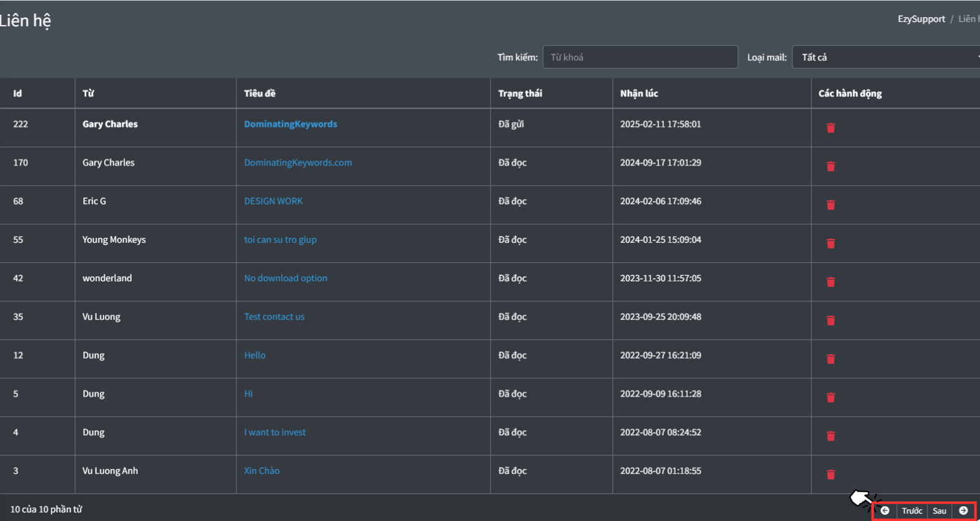Click trash icon for Eric G message
This screenshot has height=521, width=980.
(831, 205)
